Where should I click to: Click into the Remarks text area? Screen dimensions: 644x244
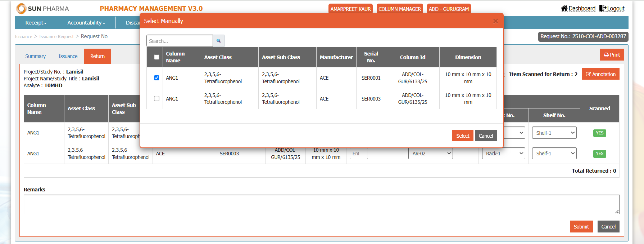click(x=321, y=204)
